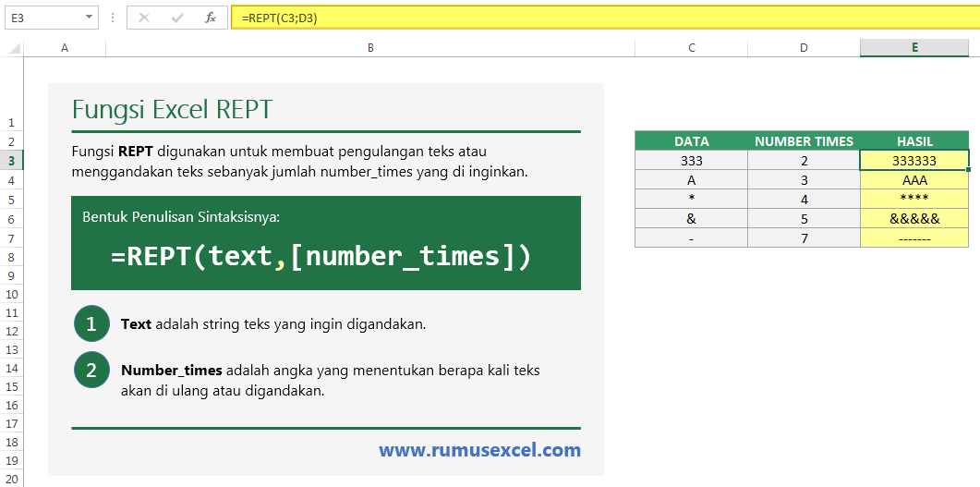Image resolution: width=980 pixels, height=487 pixels.
Task: Select column B header
Action: [370, 48]
